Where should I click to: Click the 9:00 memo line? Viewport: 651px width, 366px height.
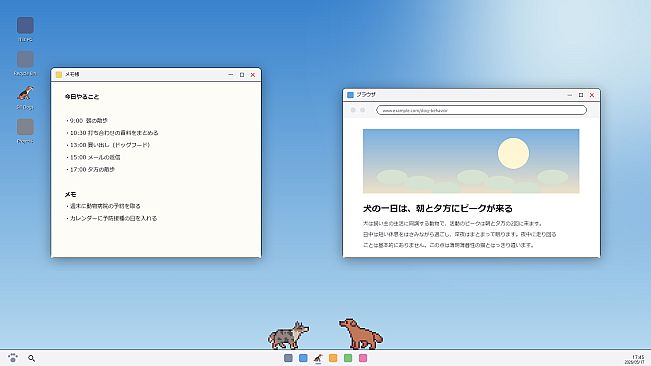tap(87, 121)
